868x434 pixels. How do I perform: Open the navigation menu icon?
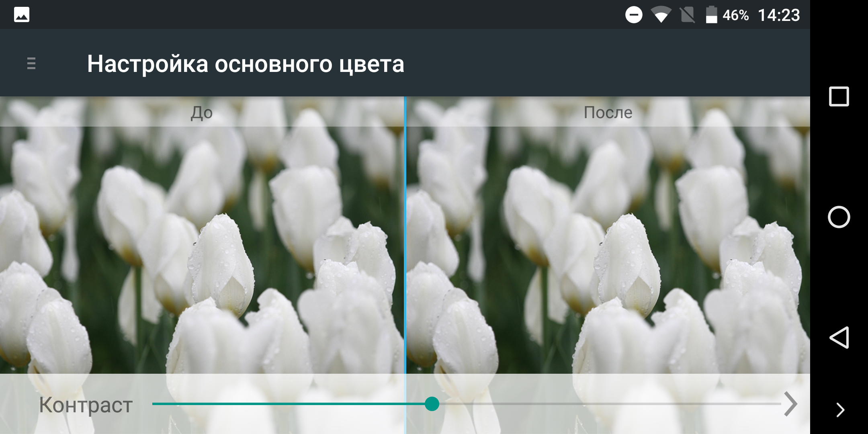pyautogui.click(x=31, y=63)
